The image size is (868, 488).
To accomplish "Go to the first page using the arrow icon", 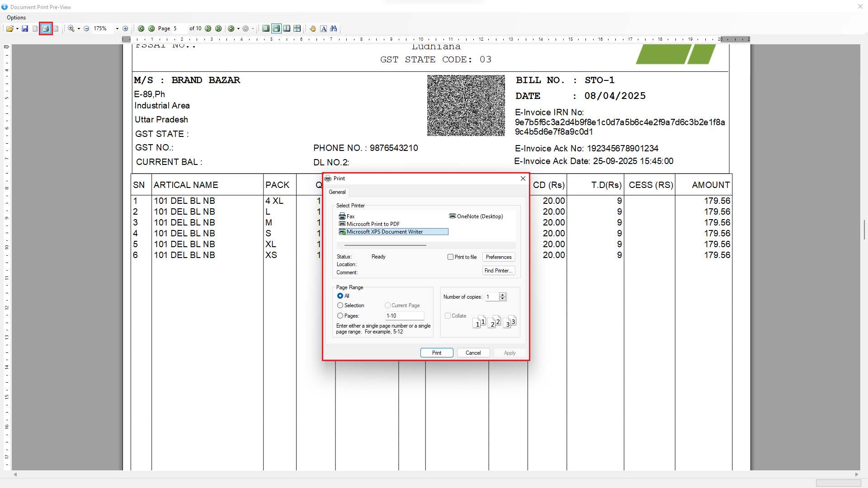I will coord(141,28).
